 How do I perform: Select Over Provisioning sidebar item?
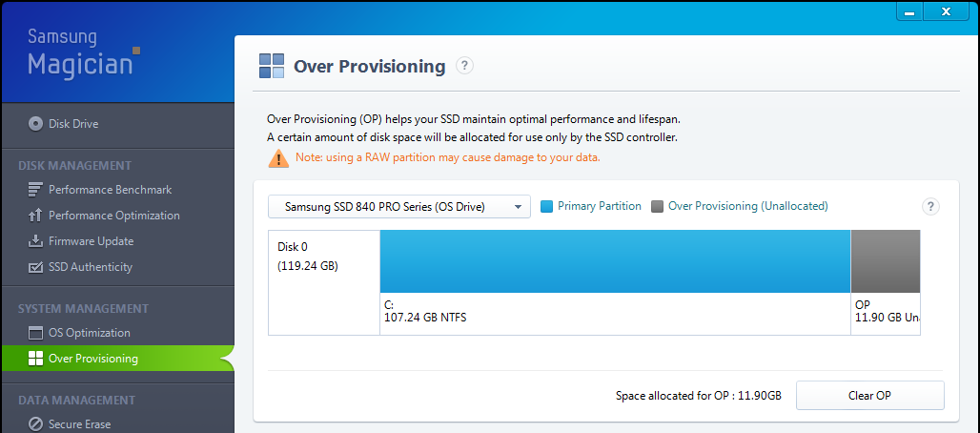117,359
